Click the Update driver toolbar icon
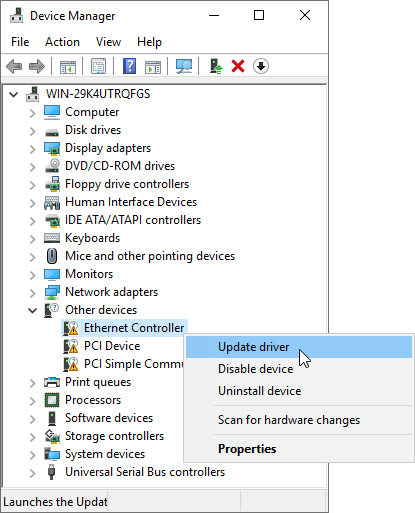 coord(216,66)
